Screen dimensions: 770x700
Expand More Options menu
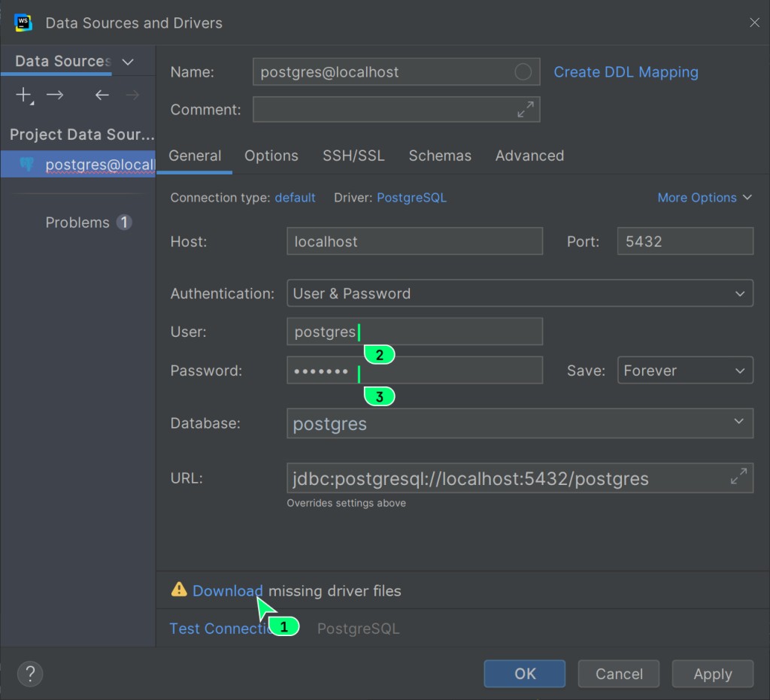click(x=704, y=198)
